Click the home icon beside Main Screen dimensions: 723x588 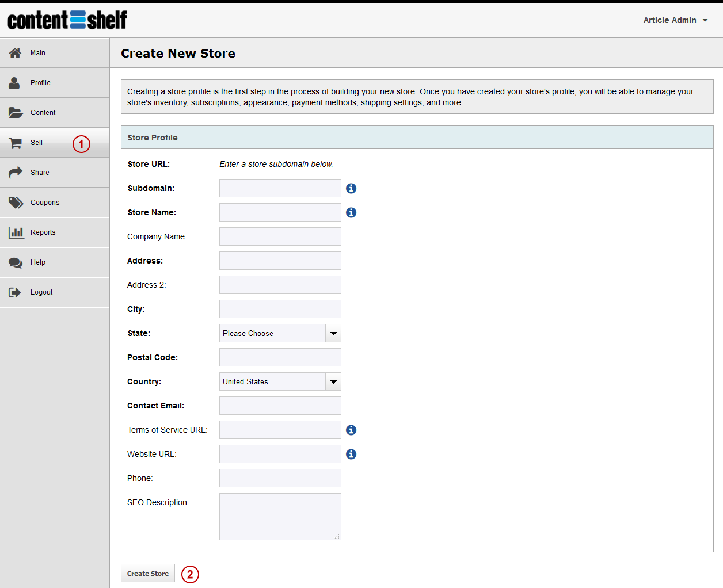[16, 53]
